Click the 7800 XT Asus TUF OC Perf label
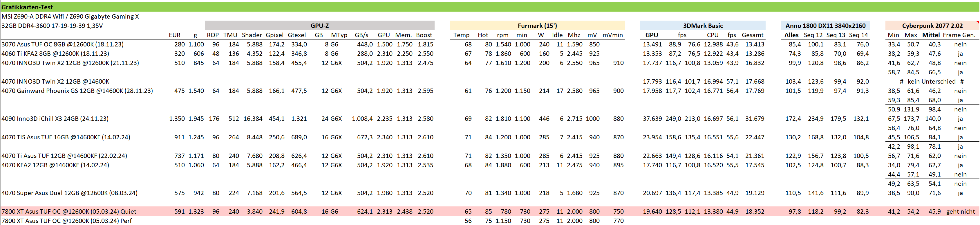Image resolution: width=980 pixels, height=225 pixels. click(66, 221)
